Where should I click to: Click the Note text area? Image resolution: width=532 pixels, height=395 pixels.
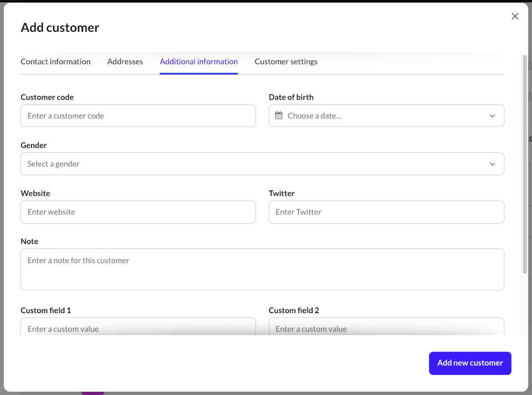pos(262,269)
